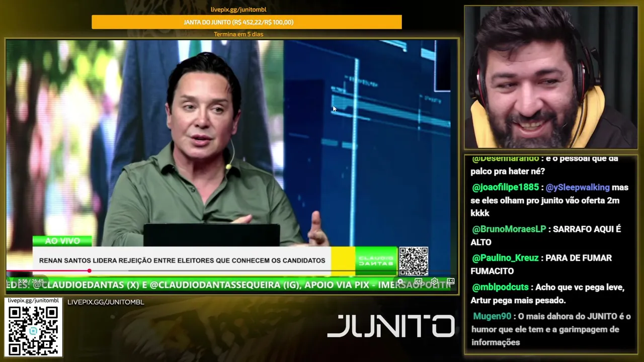644x362 pixels.
Task: Click the small livepix.gg/junitombl label above the QR code
Action: (x=33, y=301)
